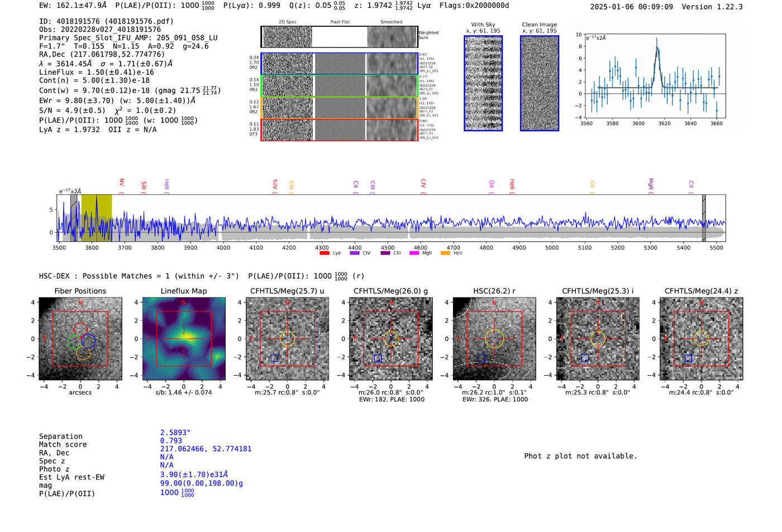Click the green fiber circle in Fiber Positions
782x532 pixels.
(75, 342)
